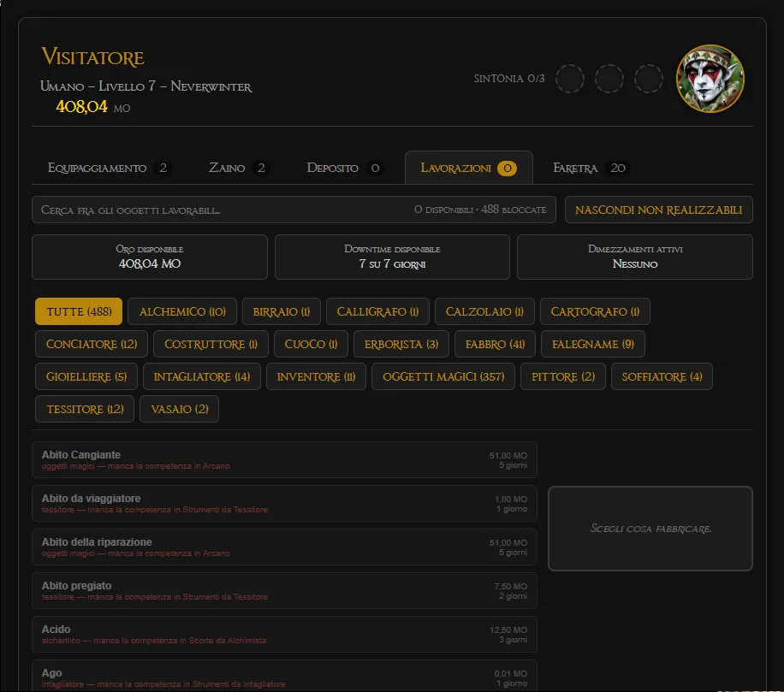Select the Pittore filter
This screenshot has height=692, width=784.
(563, 376)
